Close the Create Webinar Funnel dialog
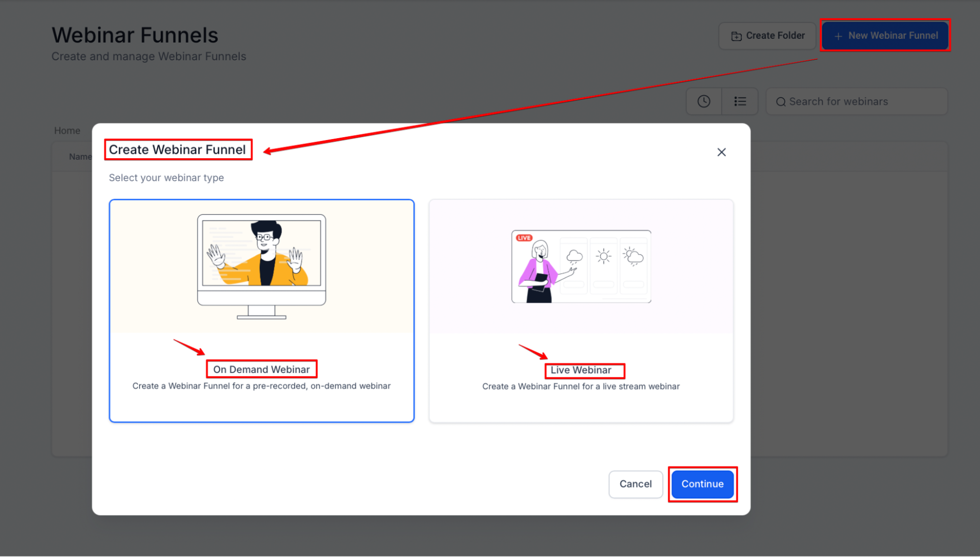The height and width of the screenshot is (557, 980). (x=721, y=152)
